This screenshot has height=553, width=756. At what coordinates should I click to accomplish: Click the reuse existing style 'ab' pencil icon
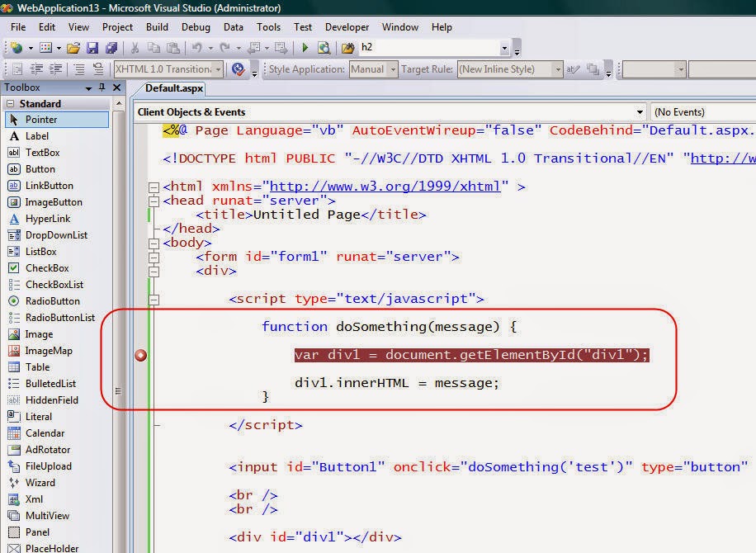coord(573,69)
